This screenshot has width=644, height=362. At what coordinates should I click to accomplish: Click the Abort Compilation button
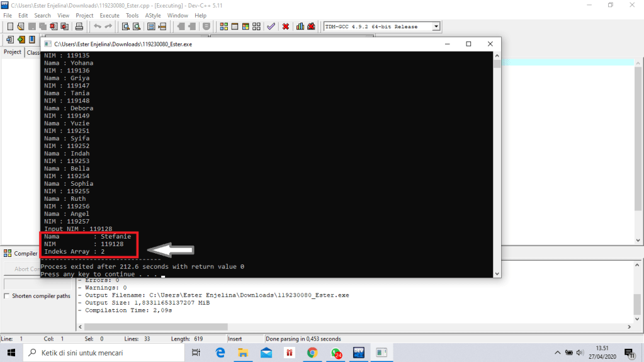coord(25,269)
